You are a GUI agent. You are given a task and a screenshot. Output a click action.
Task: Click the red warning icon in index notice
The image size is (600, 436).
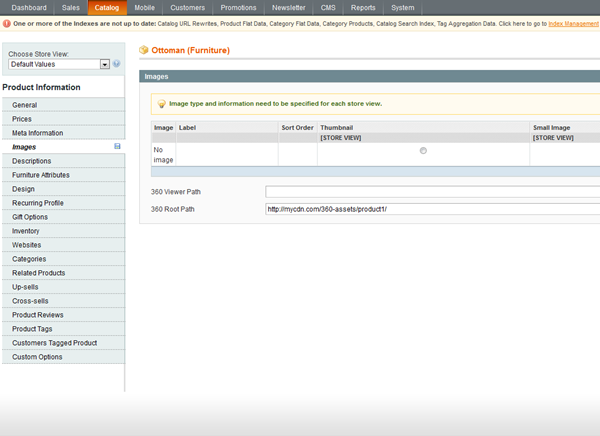pyautogui.click(x=6, y=22)
